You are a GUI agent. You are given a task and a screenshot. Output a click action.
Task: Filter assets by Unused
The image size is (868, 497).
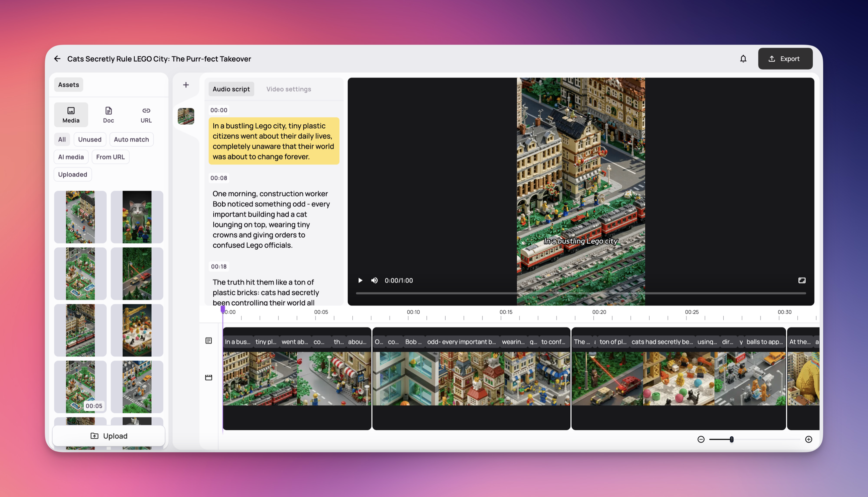90,139
